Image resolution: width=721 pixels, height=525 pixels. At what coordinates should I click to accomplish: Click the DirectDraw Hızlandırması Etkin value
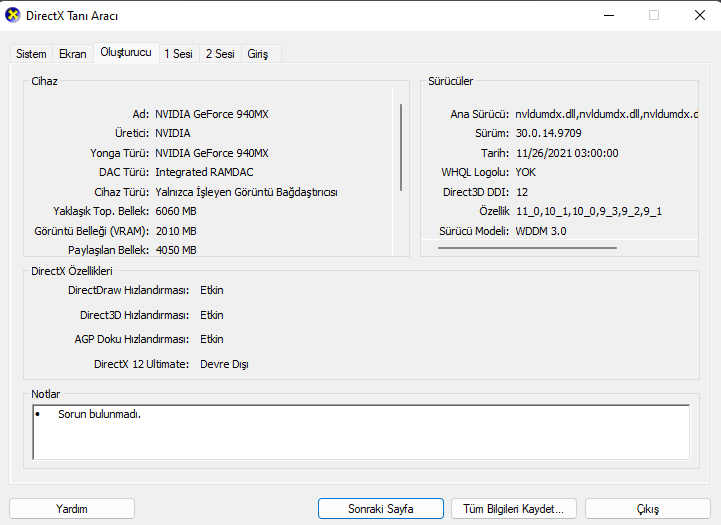(212, 290)
